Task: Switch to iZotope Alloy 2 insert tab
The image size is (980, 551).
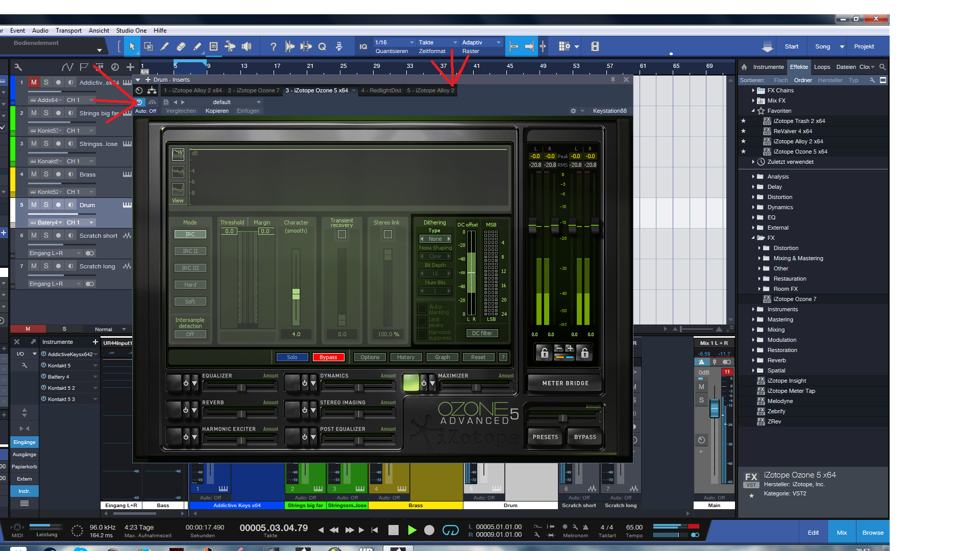Action: pos(430,90)
